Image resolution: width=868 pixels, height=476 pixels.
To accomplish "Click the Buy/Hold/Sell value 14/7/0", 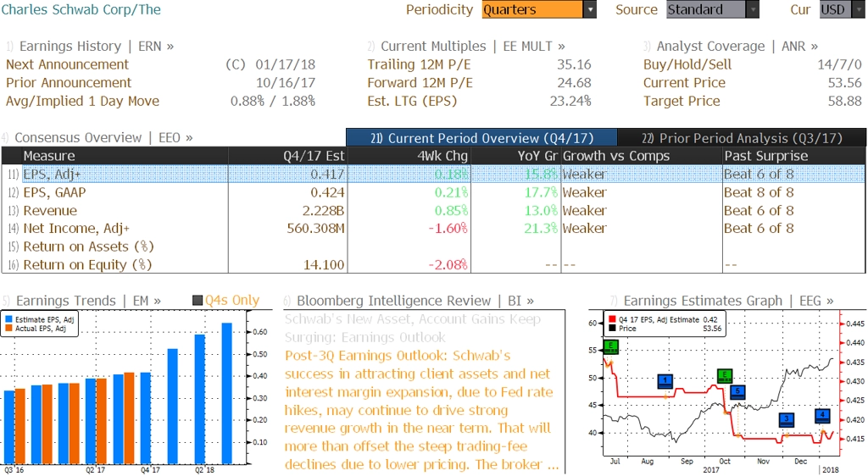I will coord(840,64).
